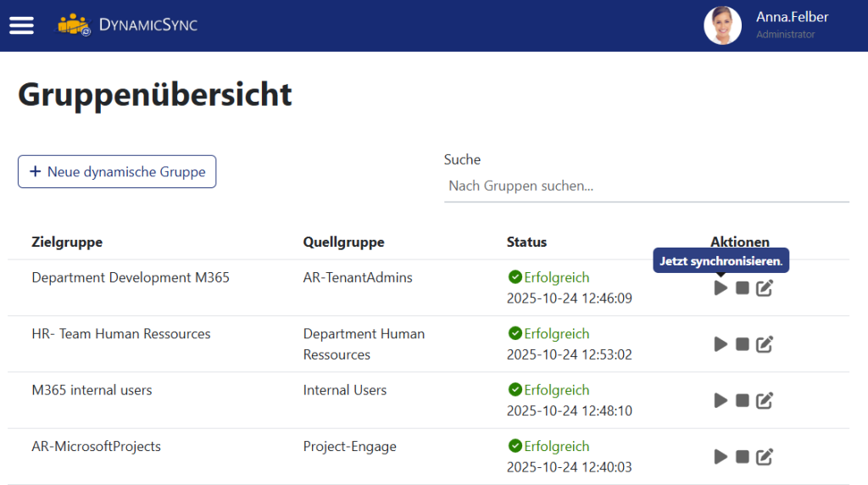The height and width of the screenshot is (485, 868).
Task: Click the Suche label
Action: (x=462, y=159)
